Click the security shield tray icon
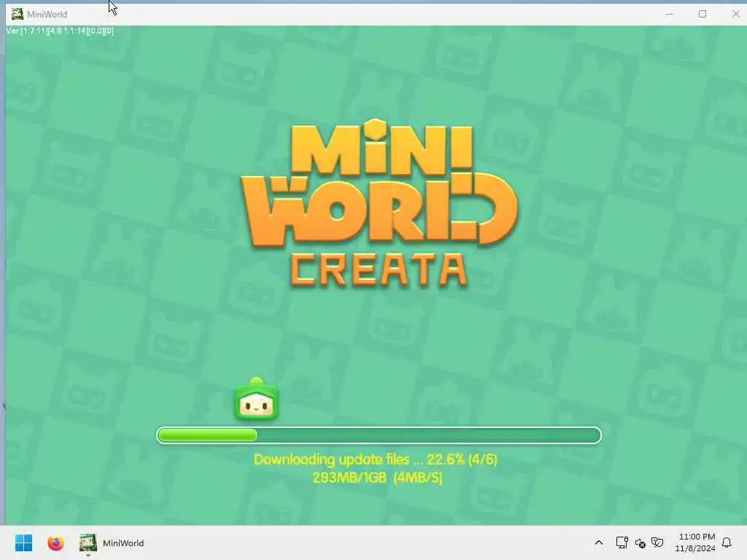The height and width of the screenshot is (560, 747). click(x=657, y=542)
